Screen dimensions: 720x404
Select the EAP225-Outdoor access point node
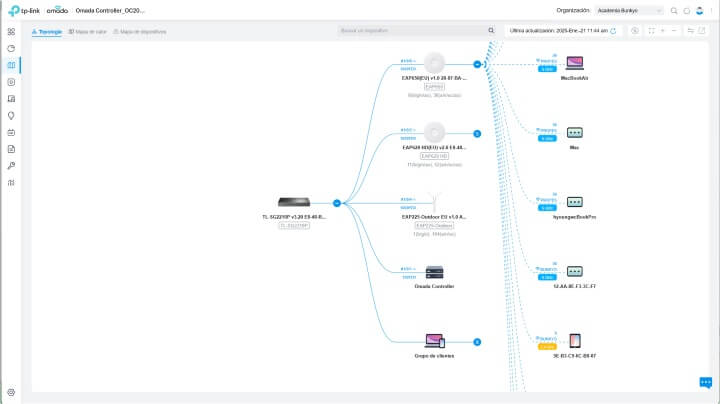(x=434, y=202)
